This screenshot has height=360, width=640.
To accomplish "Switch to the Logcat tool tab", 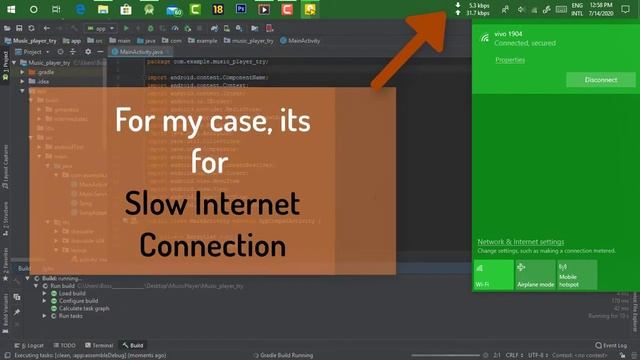I will (29, 345).
